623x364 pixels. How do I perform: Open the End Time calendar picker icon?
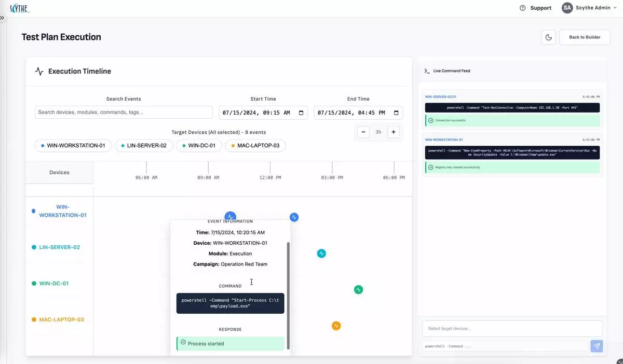(396, 113)
